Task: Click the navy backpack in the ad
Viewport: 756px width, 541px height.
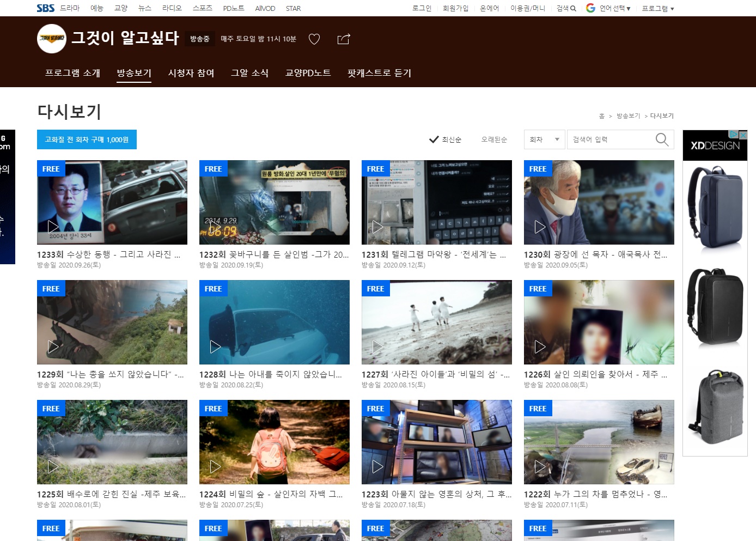Action: tap(715, 207)
